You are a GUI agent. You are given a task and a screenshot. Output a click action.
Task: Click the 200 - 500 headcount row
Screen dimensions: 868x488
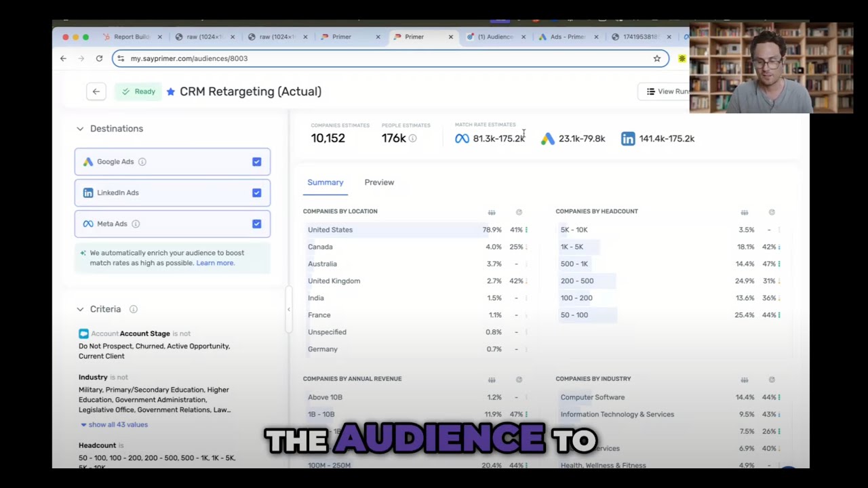669,281
